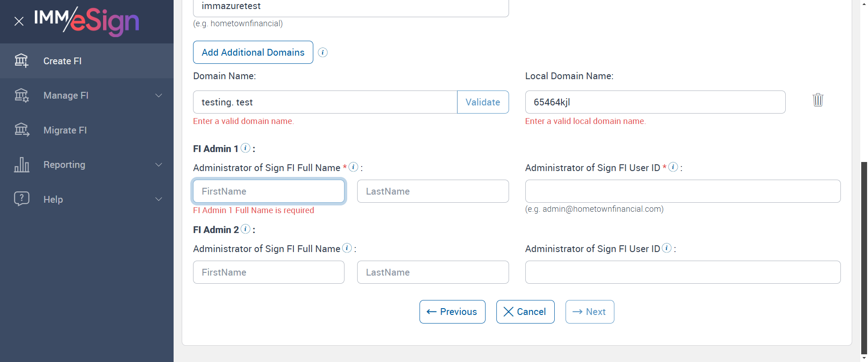
Task: Click info icon next to FI Admin 2
Action: pyautogui.click(x=245, y=229)
